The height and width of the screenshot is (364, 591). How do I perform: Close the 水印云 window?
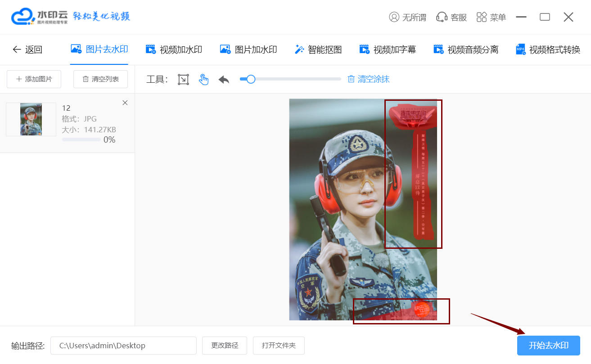(x=568, y=17)
